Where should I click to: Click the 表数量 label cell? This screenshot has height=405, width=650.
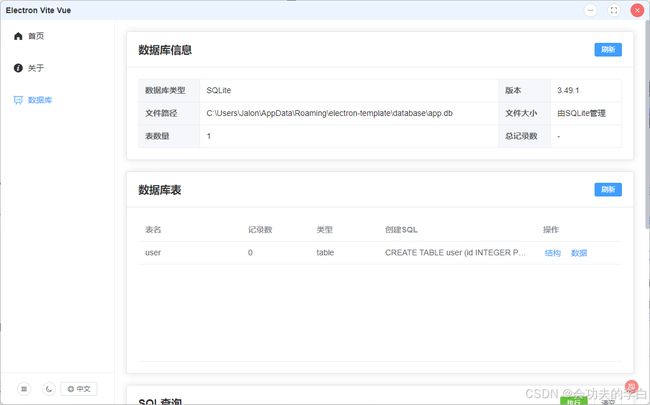coord(169,136)
